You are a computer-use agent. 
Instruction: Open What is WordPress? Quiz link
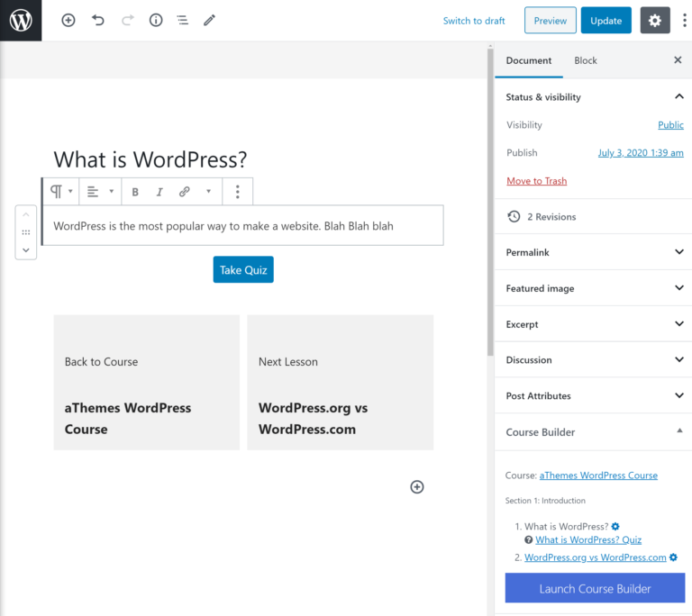coord(588,539)
